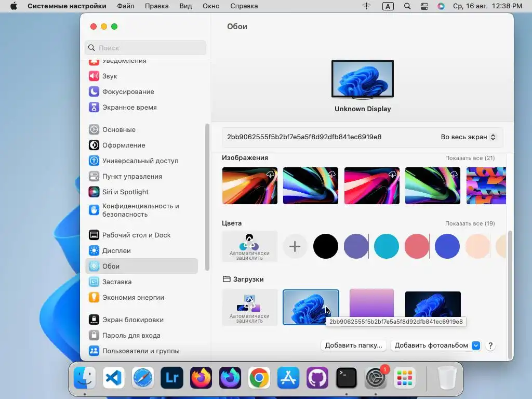Select Автоматически зациклить under Цвета
Image resolution: width=532 pixels, height=399 pixels.
[250, 246]
